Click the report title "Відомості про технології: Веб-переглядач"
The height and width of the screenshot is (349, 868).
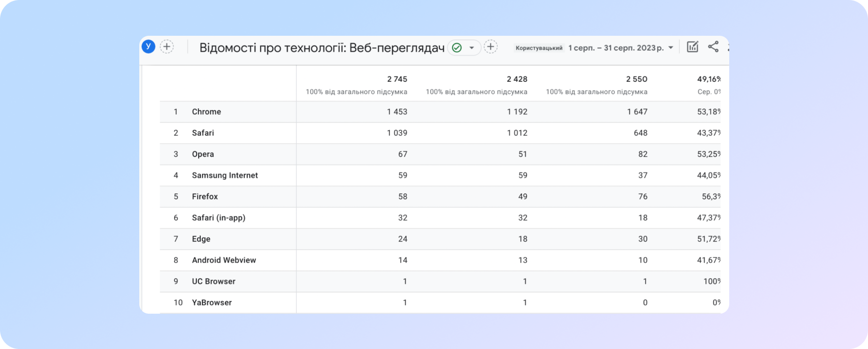[322, 48]
